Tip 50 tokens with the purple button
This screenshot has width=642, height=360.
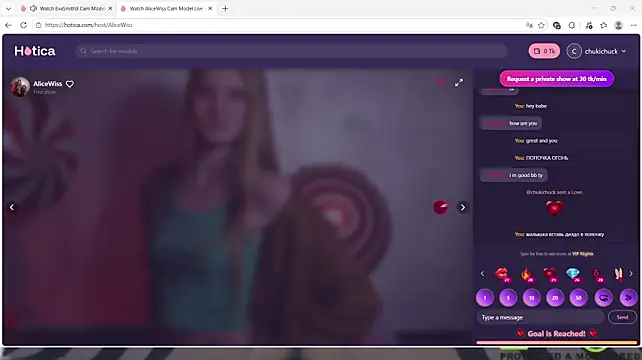pyautogui.click(x=578, y=298)
